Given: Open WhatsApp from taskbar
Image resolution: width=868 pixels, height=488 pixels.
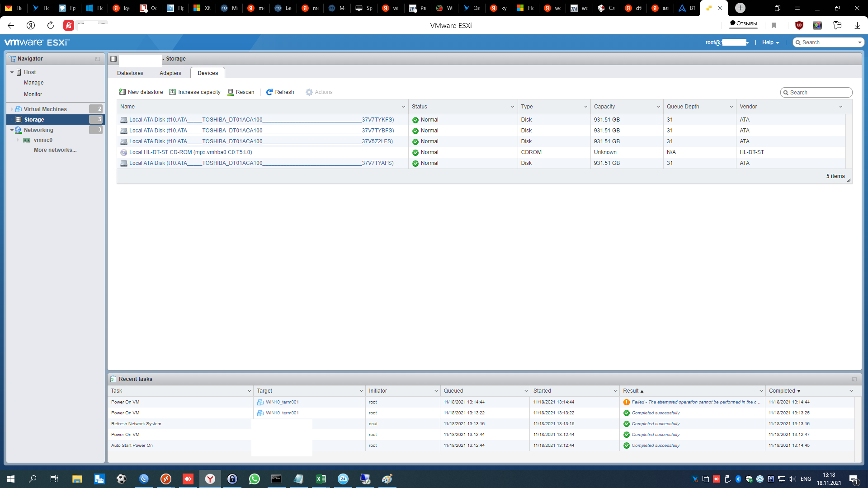Looking at the screenshot, I should [x=255, y=479].
